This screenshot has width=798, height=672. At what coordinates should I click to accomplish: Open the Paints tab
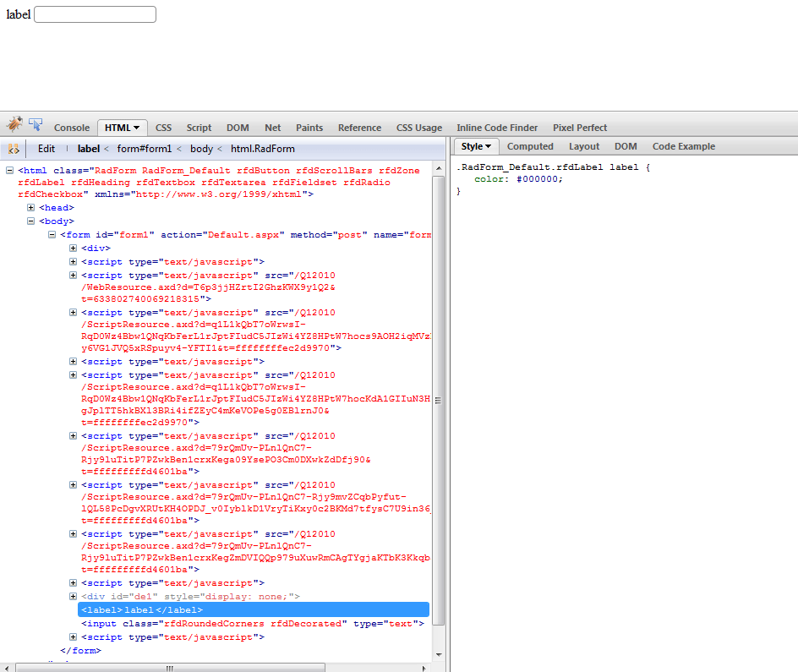point(309,128)
